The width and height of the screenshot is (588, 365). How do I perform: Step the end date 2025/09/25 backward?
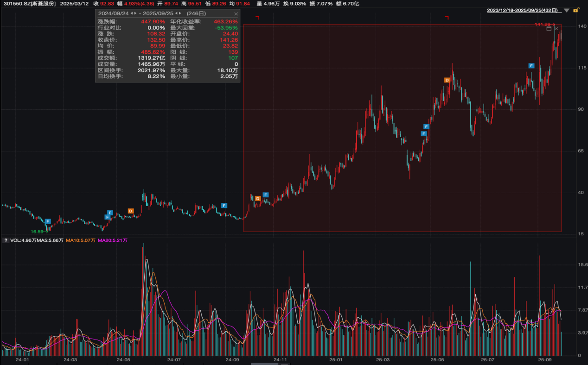177,14
